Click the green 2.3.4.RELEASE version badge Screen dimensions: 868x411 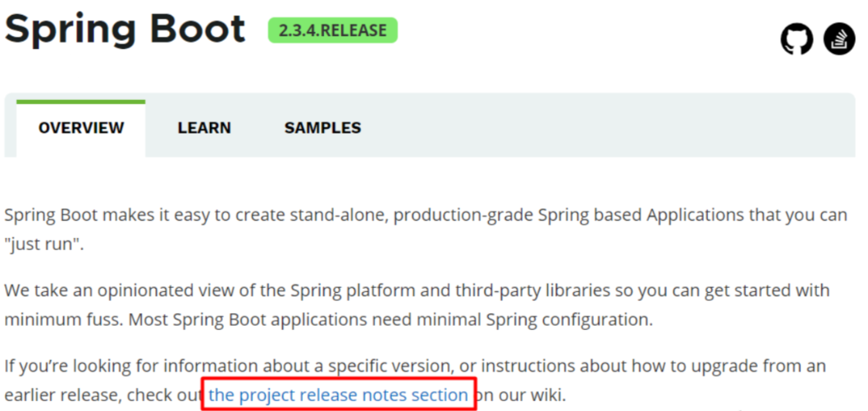(333, 30)
